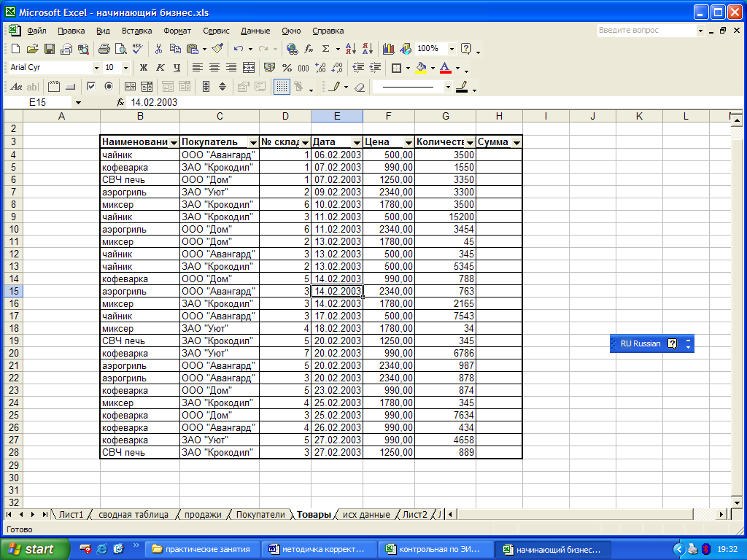Run the spelling check
747x560 pixels.
click(138, 49)
